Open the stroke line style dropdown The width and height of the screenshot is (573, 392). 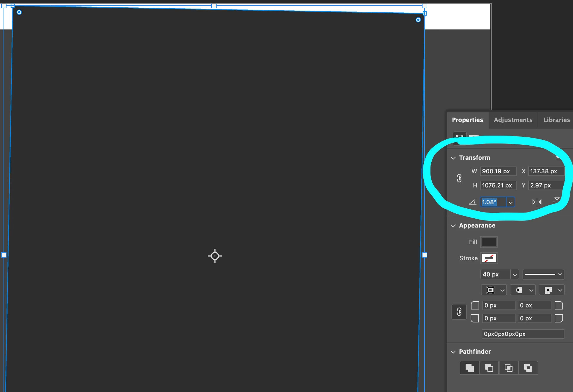click(x=543, y=274)
